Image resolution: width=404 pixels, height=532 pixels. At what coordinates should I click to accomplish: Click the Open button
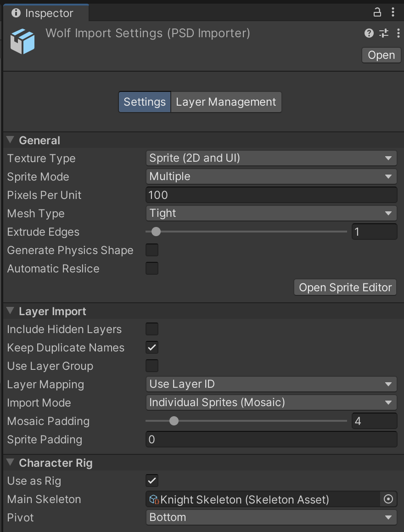coord(381,55)
